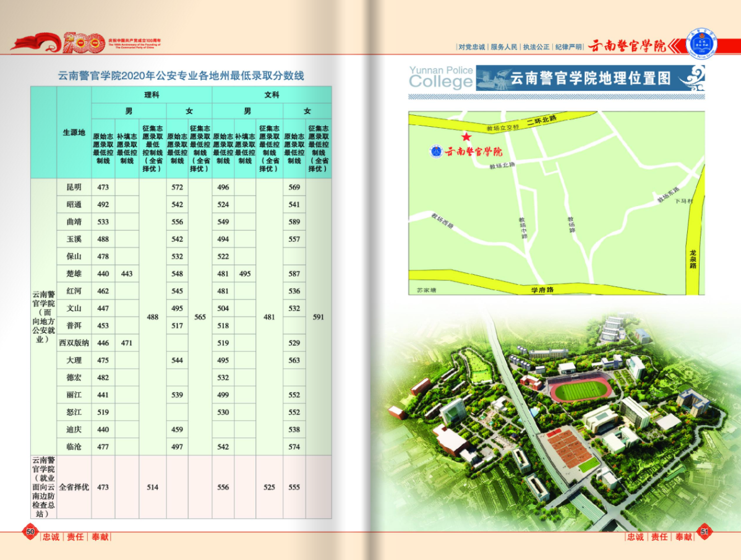
Task: Click the 学府路 road label
Action: [x=542, y=289]
